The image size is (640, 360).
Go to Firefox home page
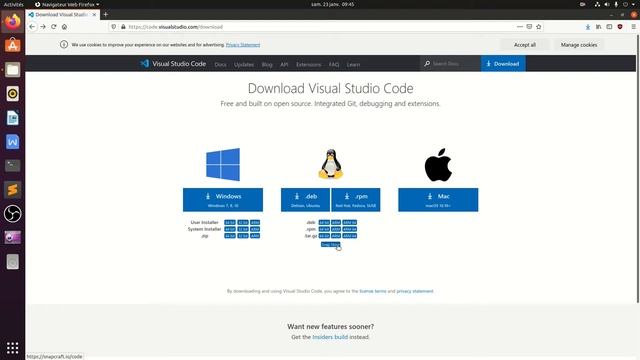tap(64, 27)
